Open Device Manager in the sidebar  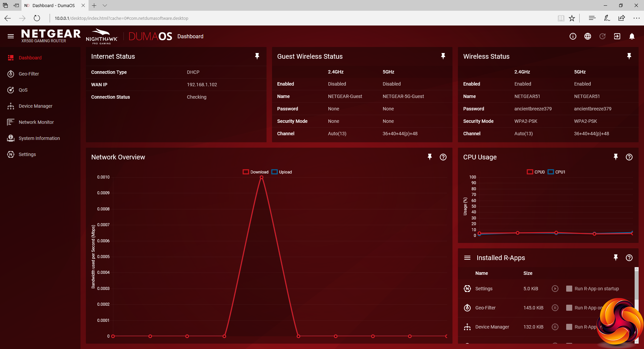(x=36, y=106)
